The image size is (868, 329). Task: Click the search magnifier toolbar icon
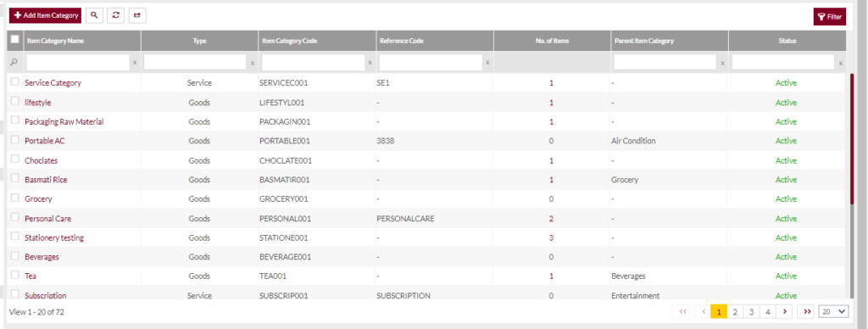pos(94,15)
